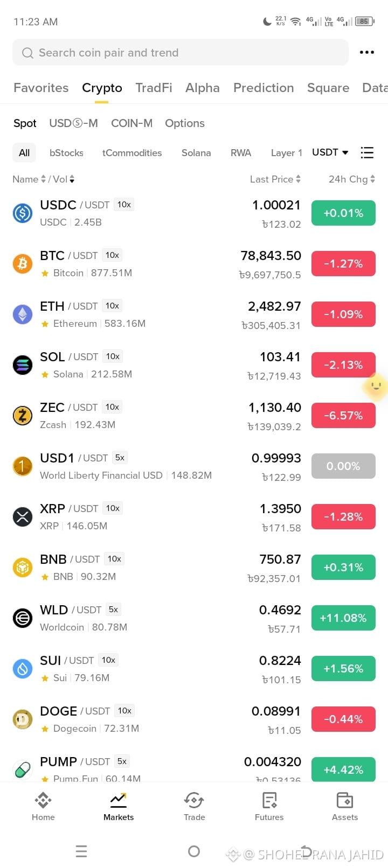Image resolution: width=388 pixels, height=868 pixels.
Task: Open the ETH/USDT pair row
Action: point(194,314)
